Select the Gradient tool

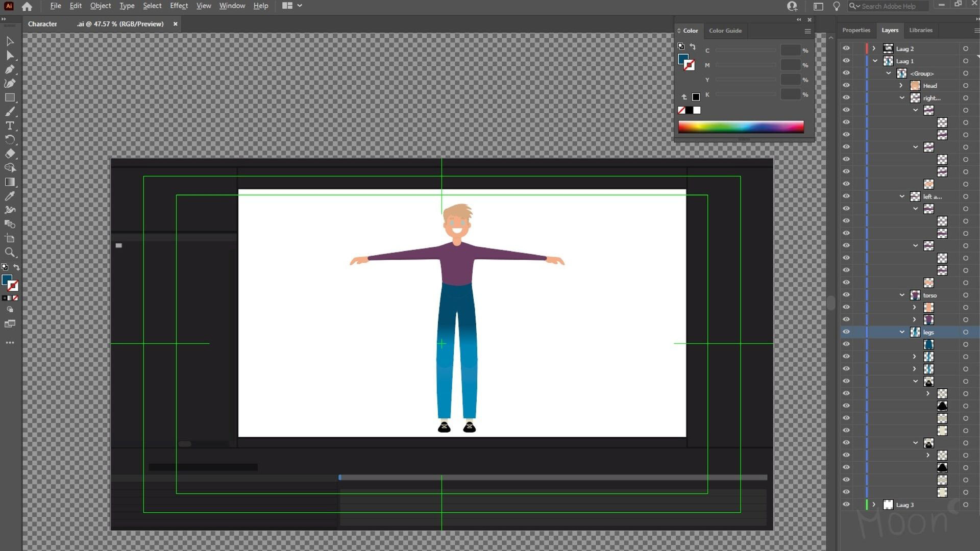[x=10, y=182]
